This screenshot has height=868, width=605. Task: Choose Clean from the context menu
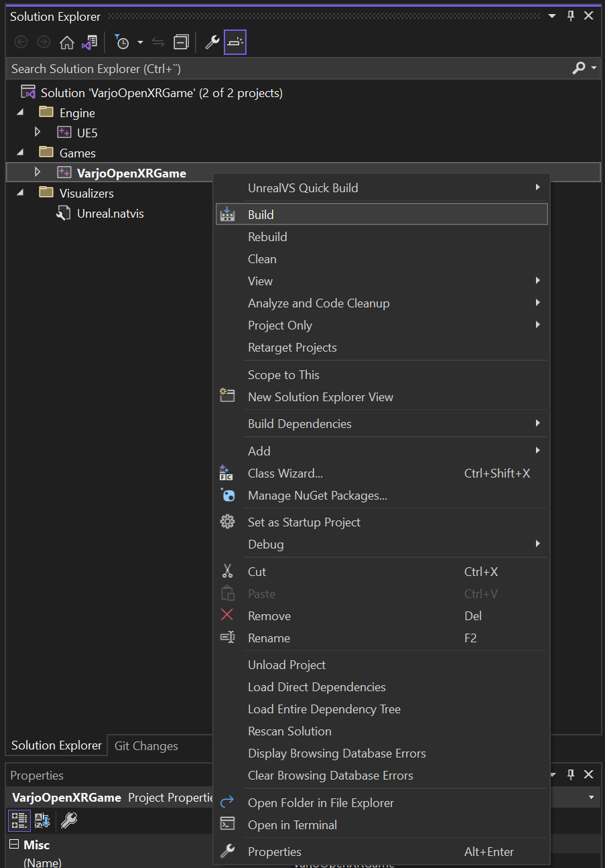pos(381,259)
